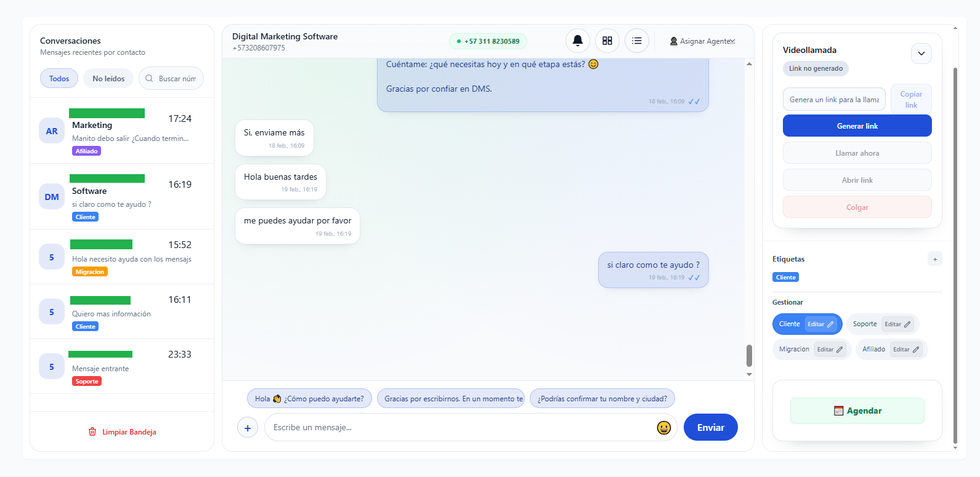This screenshot has height=477, width=980.
Task: Toggle the Migracion tag under Gestionar
Action: point(794,350)
